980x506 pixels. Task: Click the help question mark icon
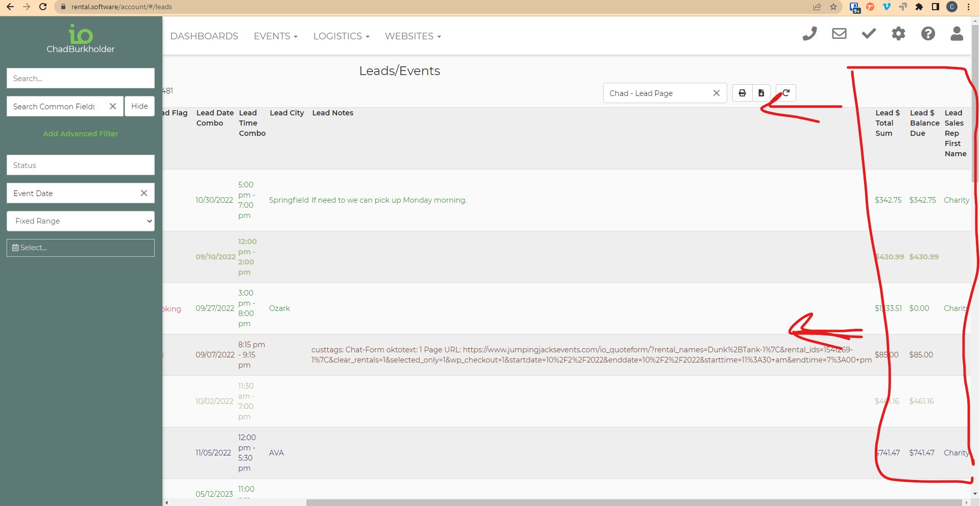tap(928, 34)
